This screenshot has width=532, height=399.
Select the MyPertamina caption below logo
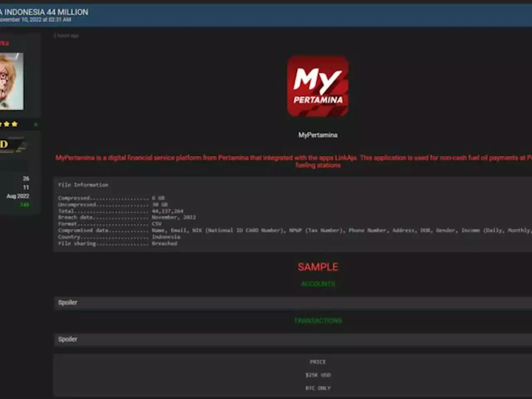318,135
